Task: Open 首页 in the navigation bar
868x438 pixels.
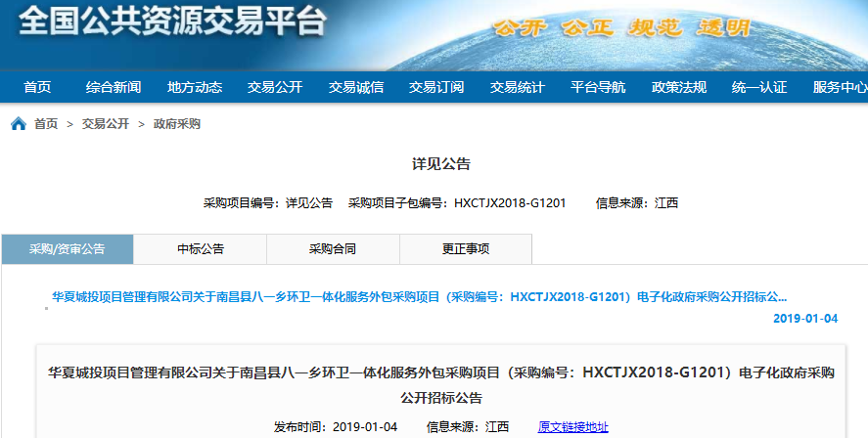Action: tap(37, 87)
